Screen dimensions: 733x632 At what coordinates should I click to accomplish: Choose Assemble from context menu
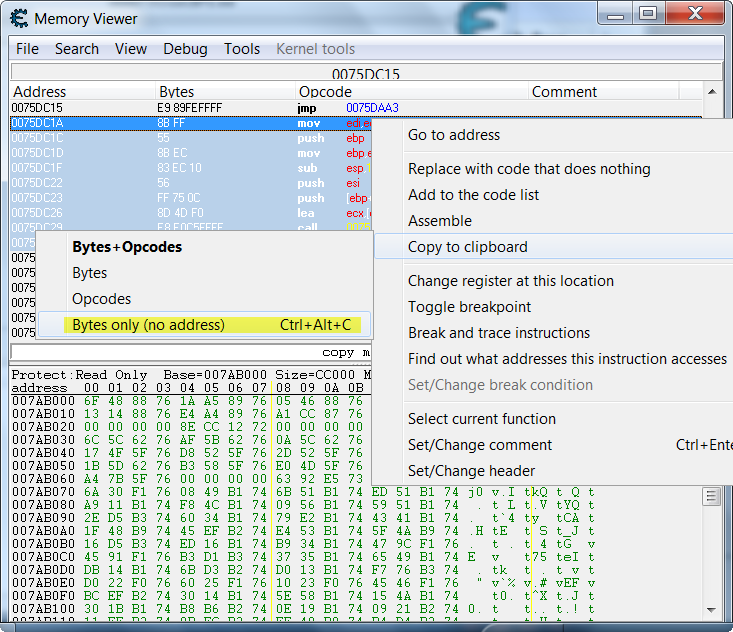click(x=440, y=221)
